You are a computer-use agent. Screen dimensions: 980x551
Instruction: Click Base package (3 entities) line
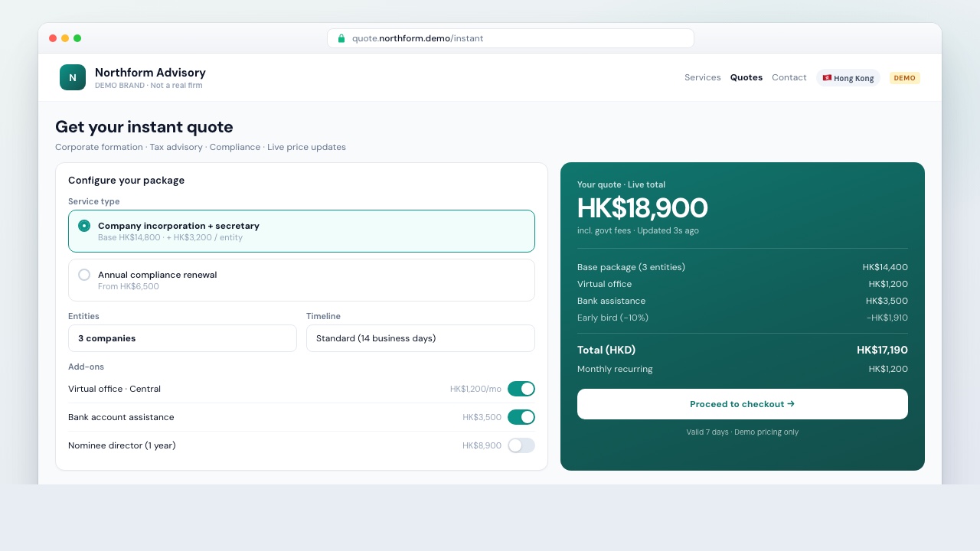point(743,267)
